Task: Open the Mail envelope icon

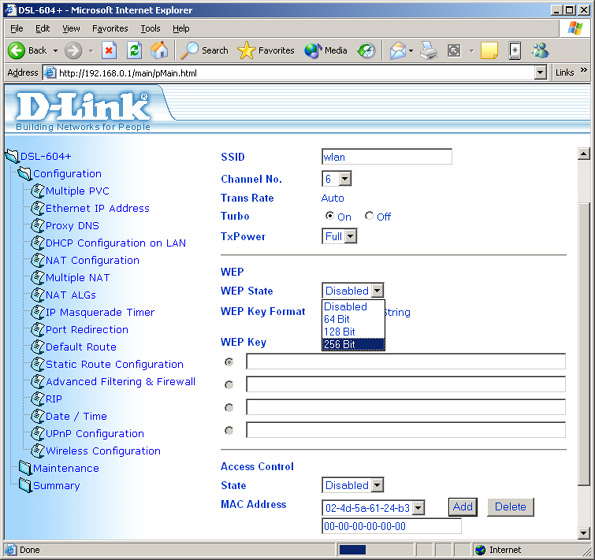Action: click(x=397, y=50)
